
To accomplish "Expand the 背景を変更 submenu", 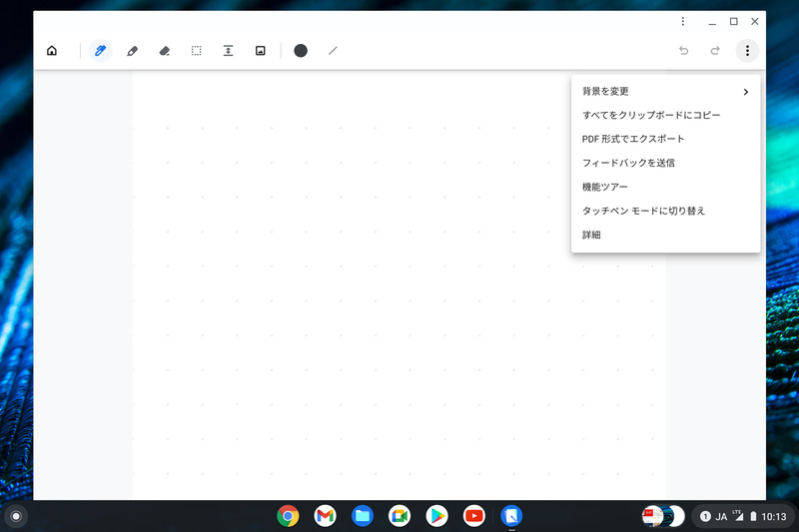I will [666, 92].
